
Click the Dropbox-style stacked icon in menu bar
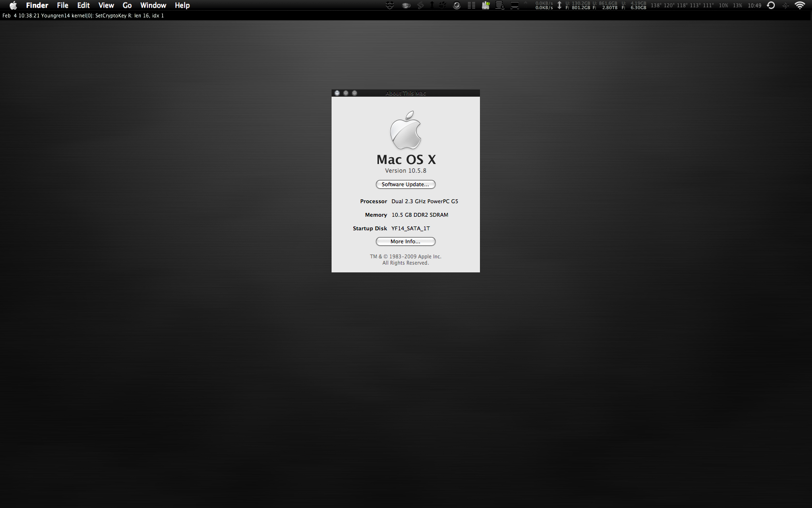tap(390, 5)
